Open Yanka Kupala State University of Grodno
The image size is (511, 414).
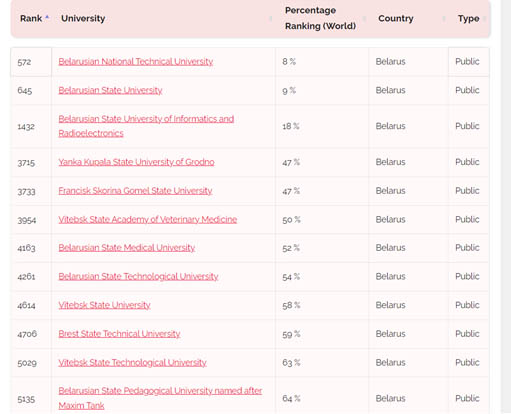[x=136, y=162]
